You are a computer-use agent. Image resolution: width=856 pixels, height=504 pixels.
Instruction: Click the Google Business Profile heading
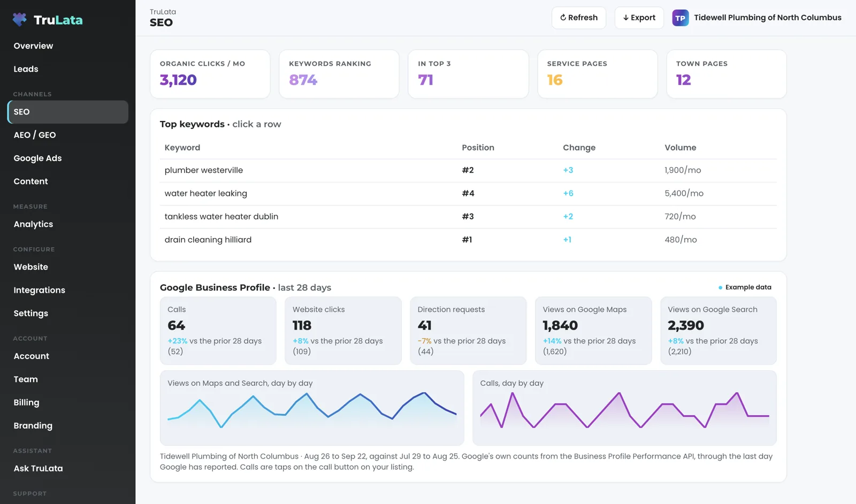pos(215,288)
